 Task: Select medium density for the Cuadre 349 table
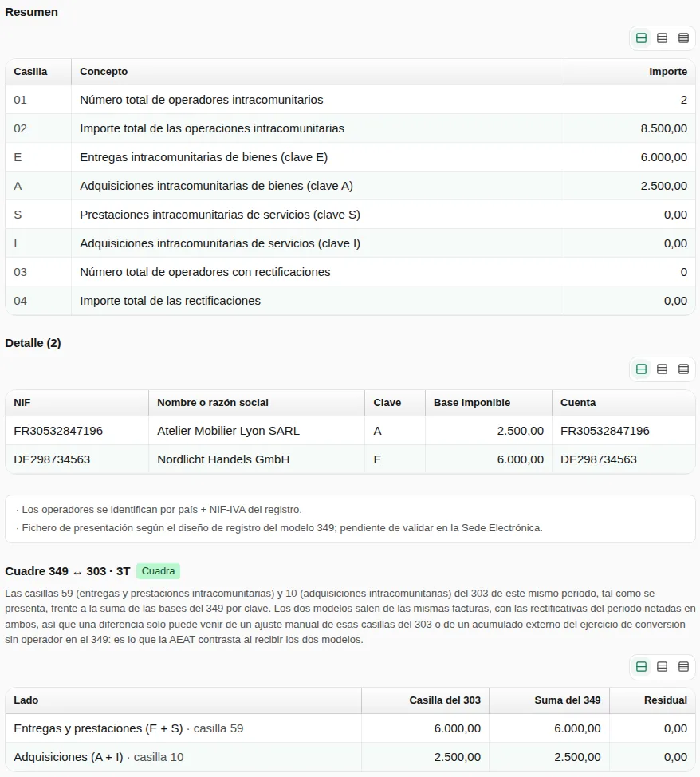pos(662,666)
